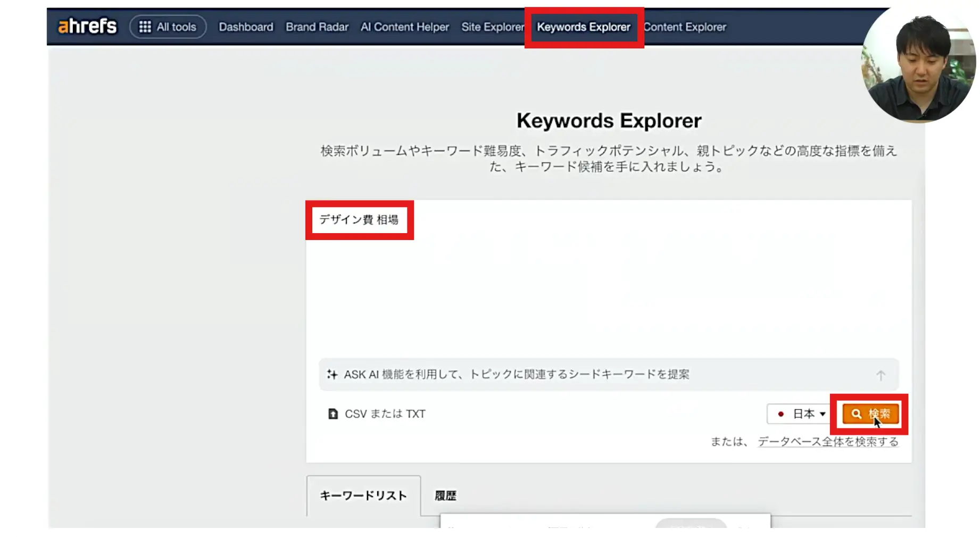Click the ahrefs logo
The image size is (980, 537).
click(x=87, y=26)
